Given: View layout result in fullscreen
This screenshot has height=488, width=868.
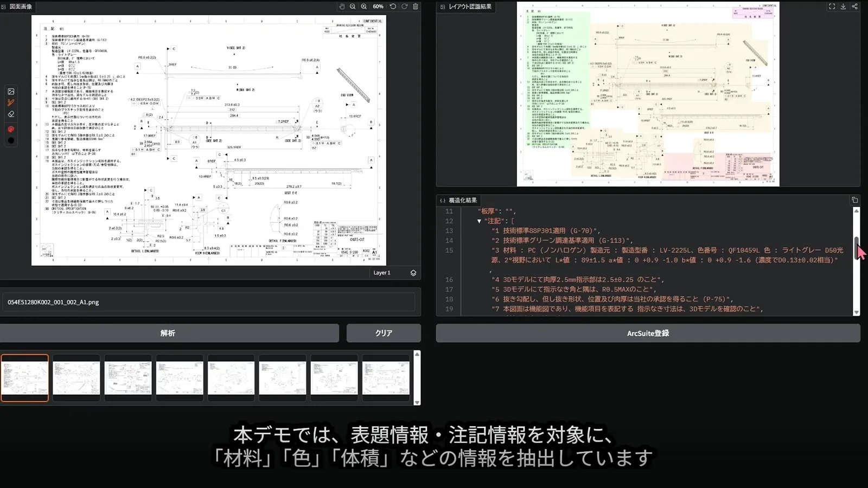Looking at the screenshot, I should coord(832,7).
